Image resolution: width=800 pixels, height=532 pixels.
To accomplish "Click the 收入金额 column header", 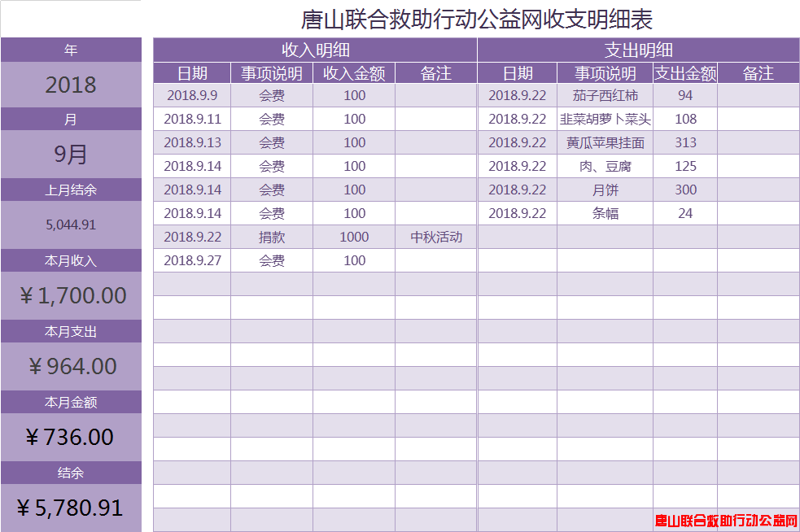I will click(354, 73).
